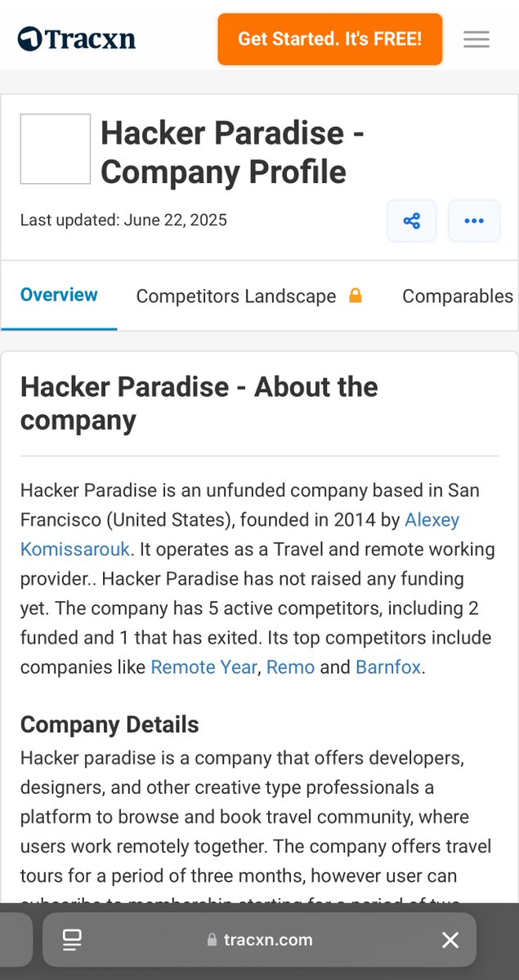Click the Tracxn logo
The width and height of the screenshot is (519, 980).
(x=77, y=38)
